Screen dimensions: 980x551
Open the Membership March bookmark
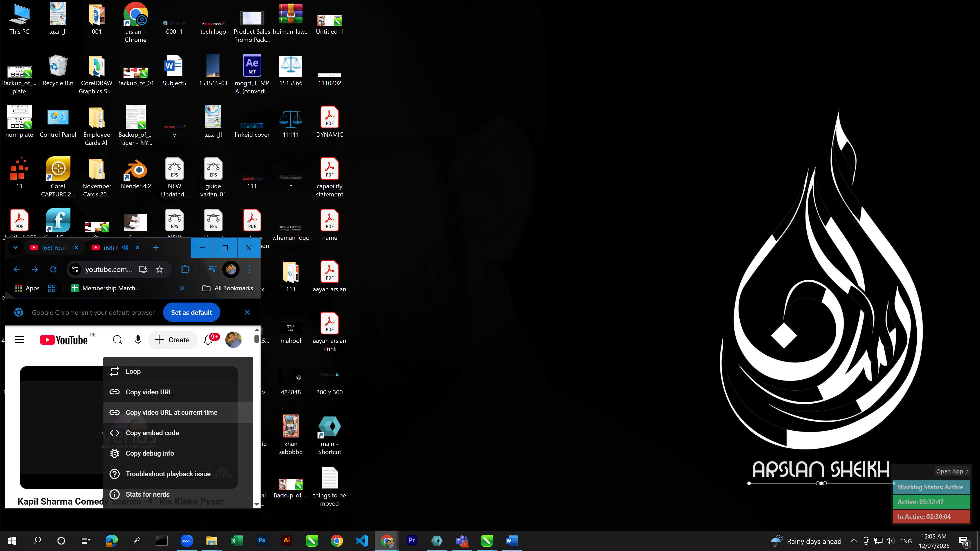click(106, 288)
